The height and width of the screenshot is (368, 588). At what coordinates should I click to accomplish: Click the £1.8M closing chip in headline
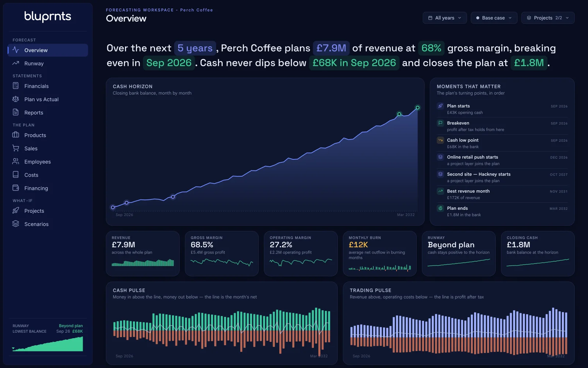(529, 63)
